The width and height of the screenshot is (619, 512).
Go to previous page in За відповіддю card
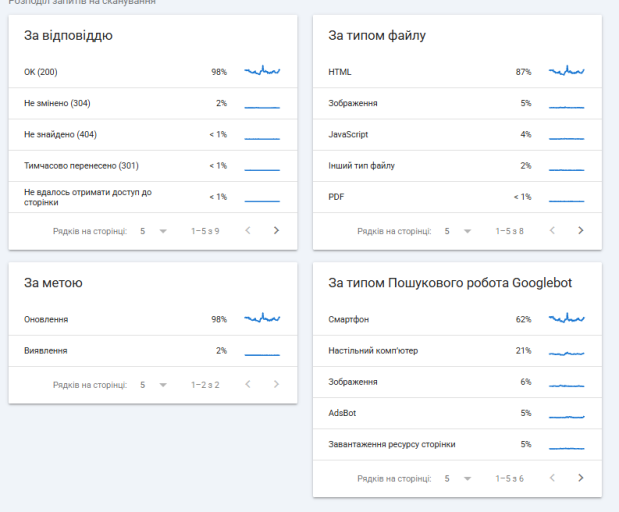tap(248, 231)
